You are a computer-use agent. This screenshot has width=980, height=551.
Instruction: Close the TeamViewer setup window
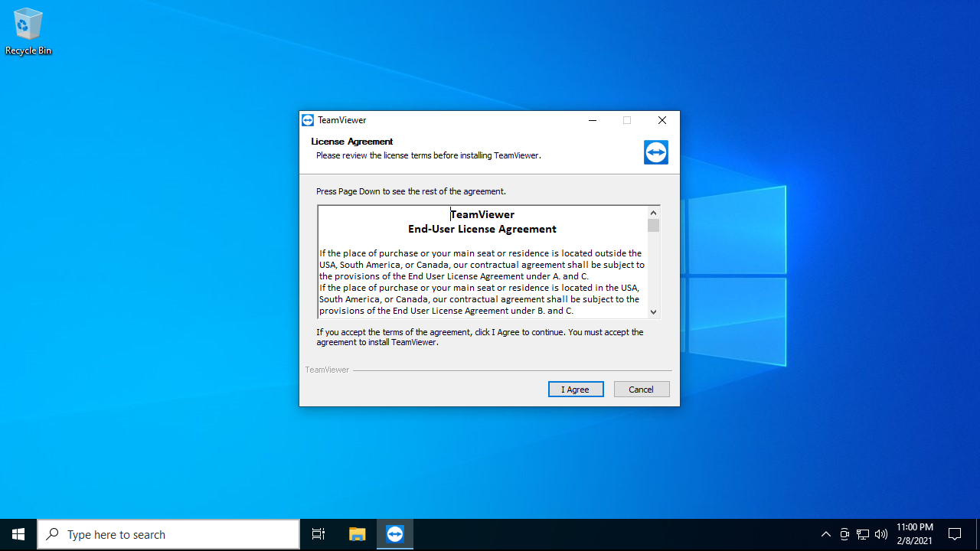[x=662, y=120]
